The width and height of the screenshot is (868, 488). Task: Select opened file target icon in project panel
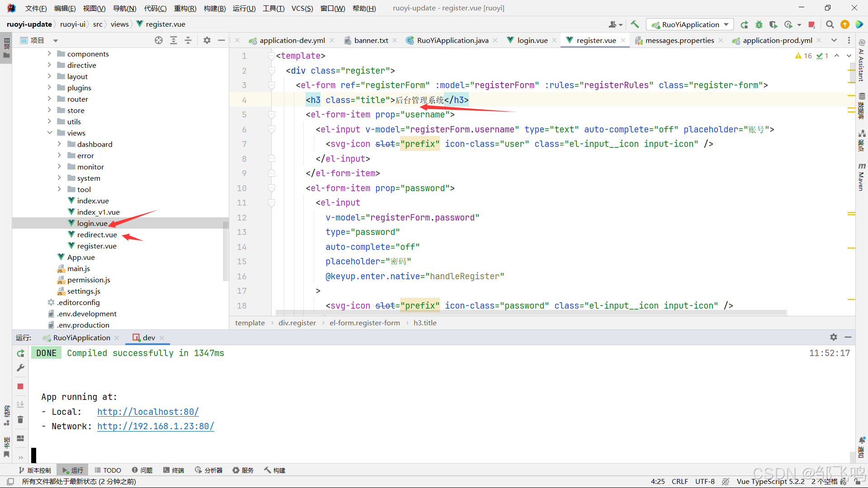[159, 40]
